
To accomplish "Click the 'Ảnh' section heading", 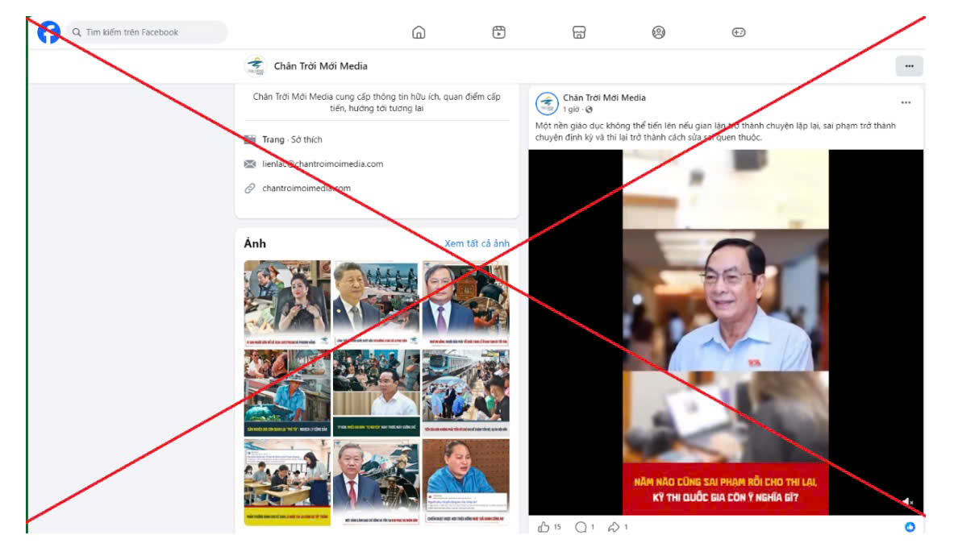I will pyautogui.click(x=255, y=244).
